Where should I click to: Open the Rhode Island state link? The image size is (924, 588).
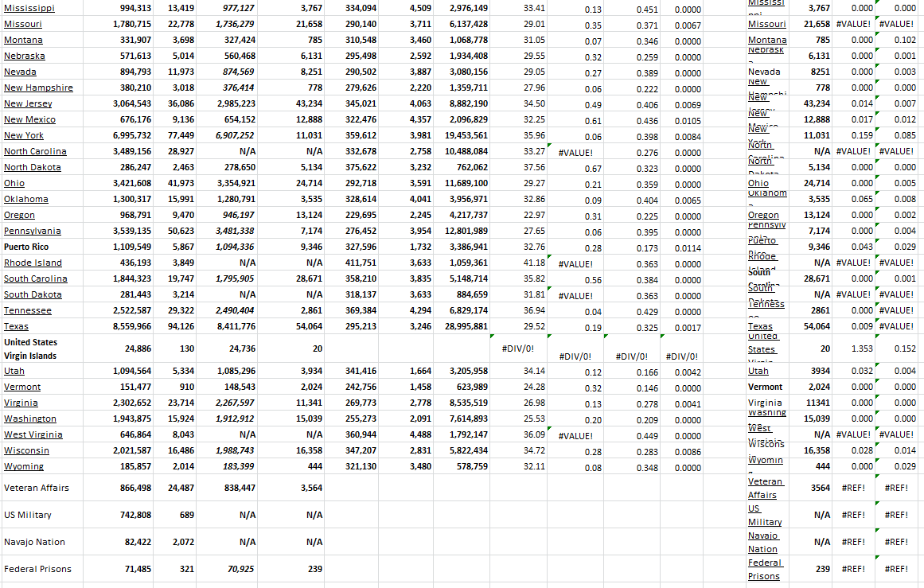(33, 263)
